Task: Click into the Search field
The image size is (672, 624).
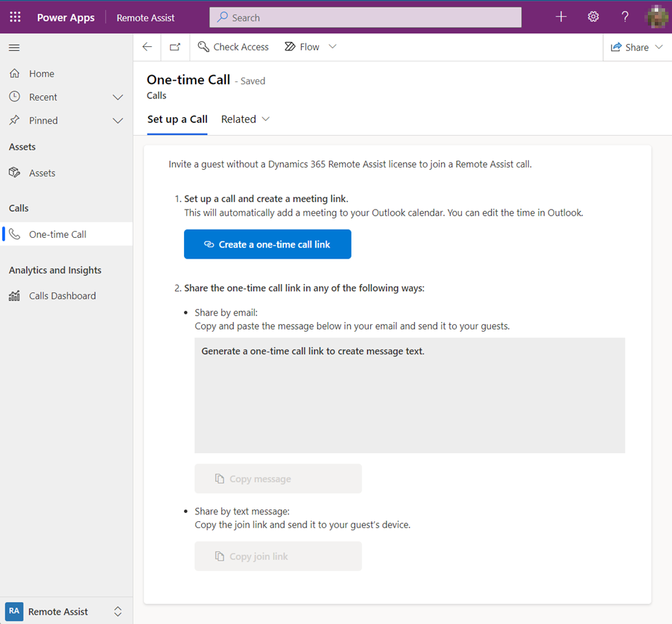Action: pos(365,18)
